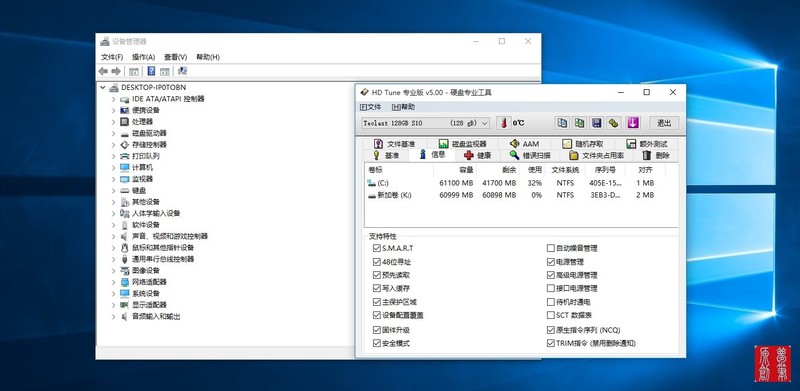Switch to the 健康 tab

(x=478, y=156)
